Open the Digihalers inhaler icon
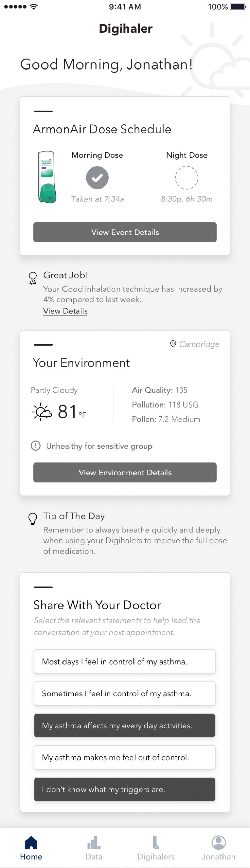Image resolution: width=250 pixels, height=868 pixels. [156, 842]
